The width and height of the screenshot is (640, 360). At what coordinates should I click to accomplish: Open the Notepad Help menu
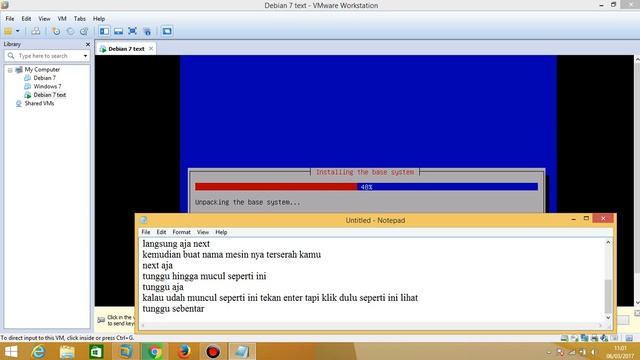point(221,232)
